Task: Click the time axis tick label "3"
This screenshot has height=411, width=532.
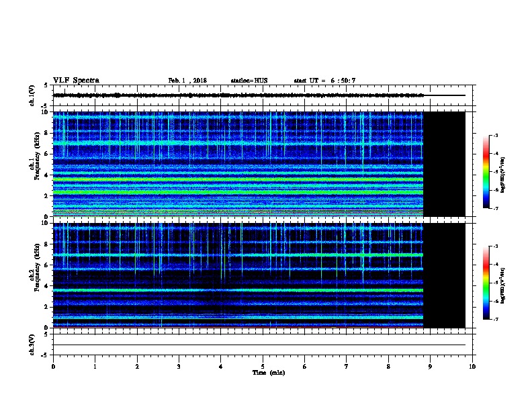Action: tap(179, 366)
